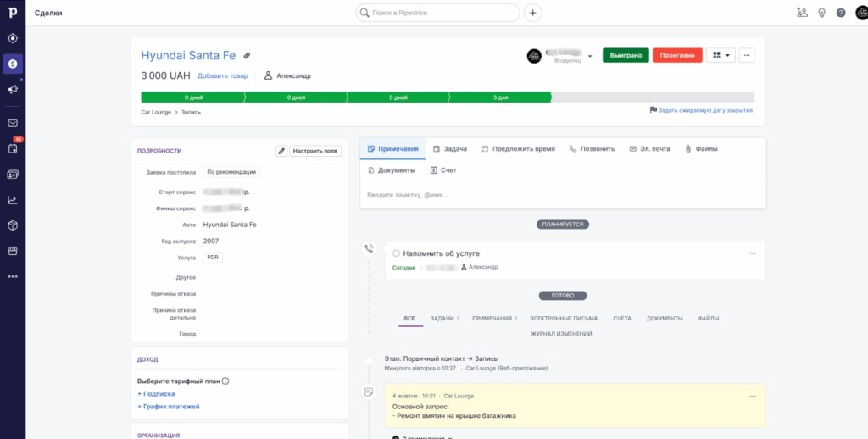Open the layout grid view dropdown
Screen dimensions: 868x439
[721, 55]
